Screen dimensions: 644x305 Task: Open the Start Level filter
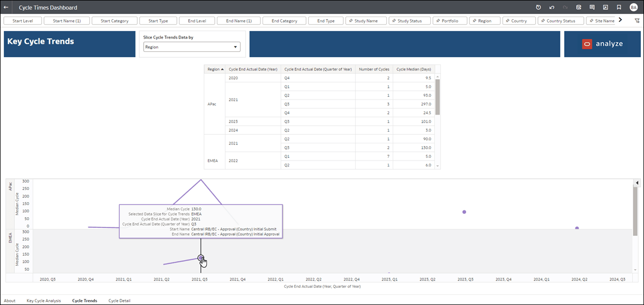22,21
